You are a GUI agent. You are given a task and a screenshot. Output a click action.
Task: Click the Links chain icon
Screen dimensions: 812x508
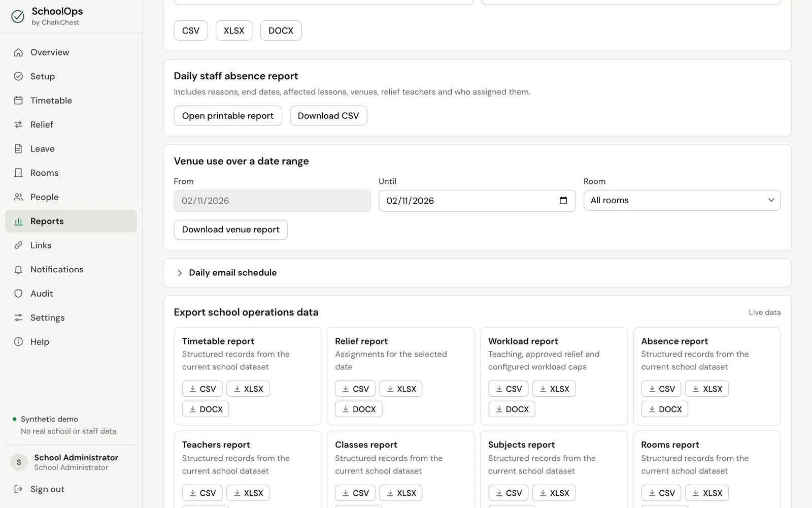pyautogui.click(x=18, y=245)
